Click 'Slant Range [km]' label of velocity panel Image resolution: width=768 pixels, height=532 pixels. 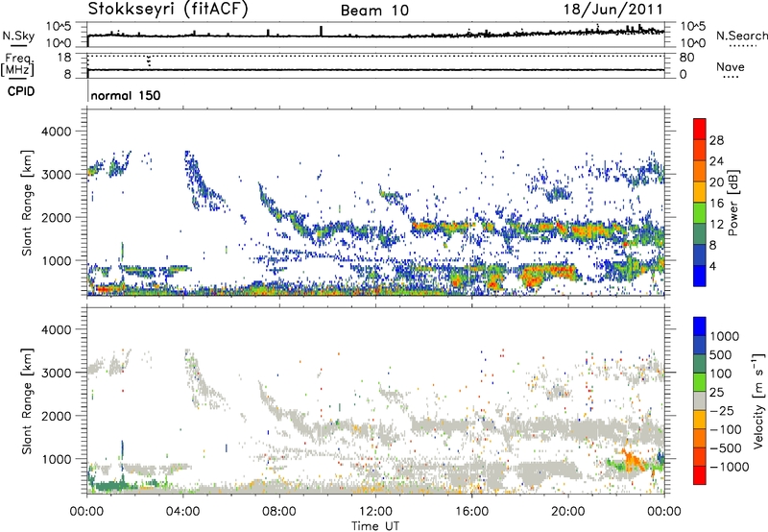pyautogui.click(x=27, y=400)
